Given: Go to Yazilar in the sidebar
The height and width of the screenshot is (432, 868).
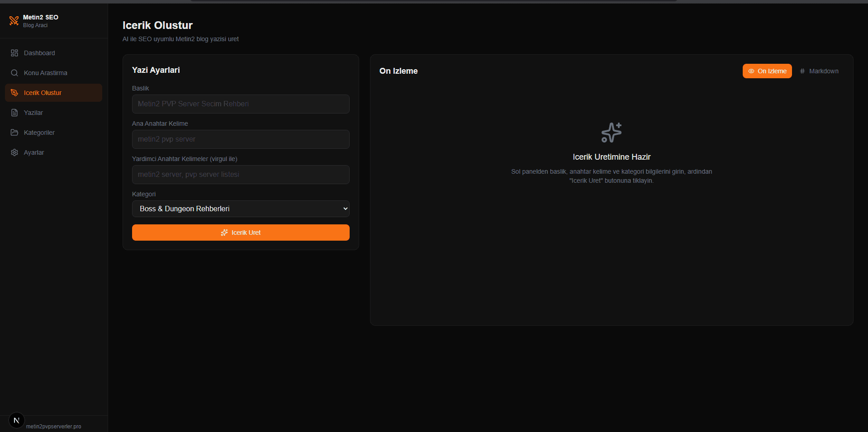Looking at the screenshot, I should (33, 113).
